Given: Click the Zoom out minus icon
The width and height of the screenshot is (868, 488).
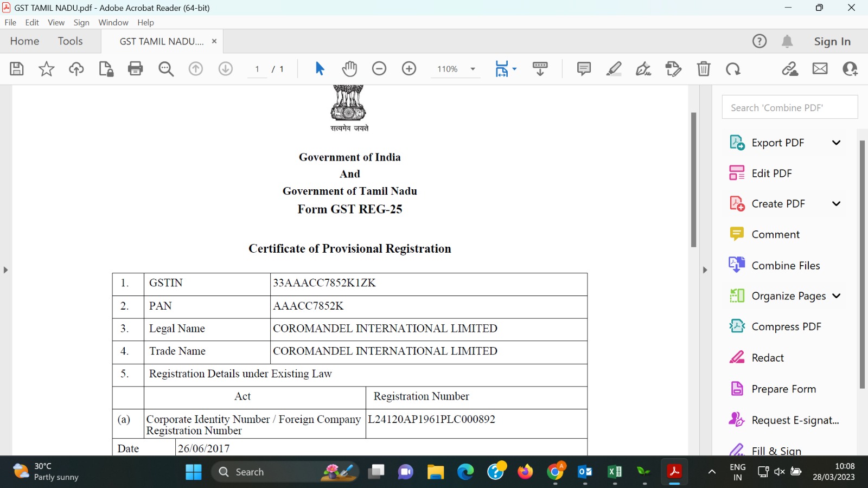Looking at the screenshot, I should 379,69.
